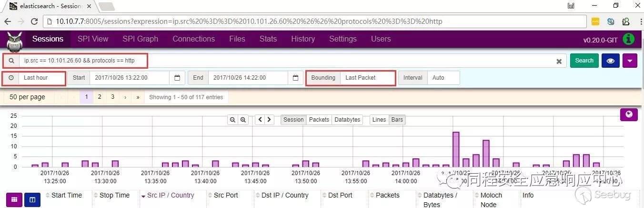Screen dimensions: 644x208
Task: Switch graph style to Bars
Action: 397,120
